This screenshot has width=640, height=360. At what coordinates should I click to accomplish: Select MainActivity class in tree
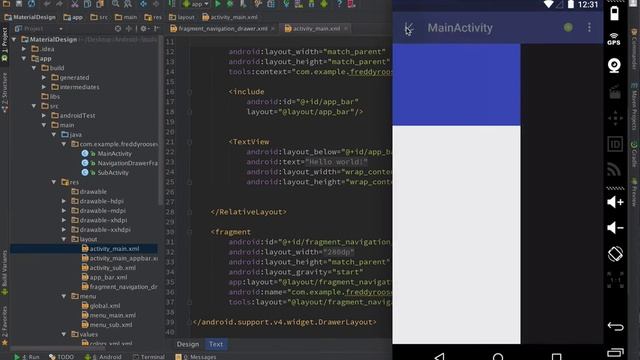pyautogui.click(x=107, y=154)
